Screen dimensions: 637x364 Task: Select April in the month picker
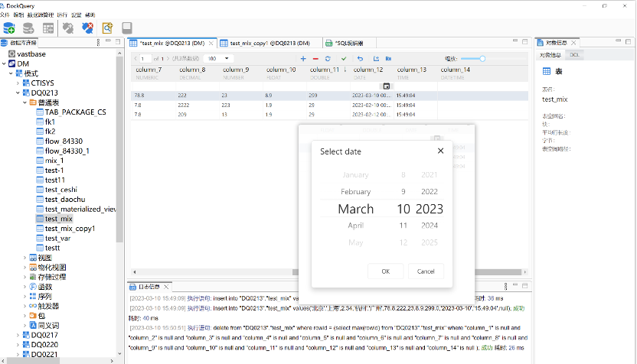(355, 226)
